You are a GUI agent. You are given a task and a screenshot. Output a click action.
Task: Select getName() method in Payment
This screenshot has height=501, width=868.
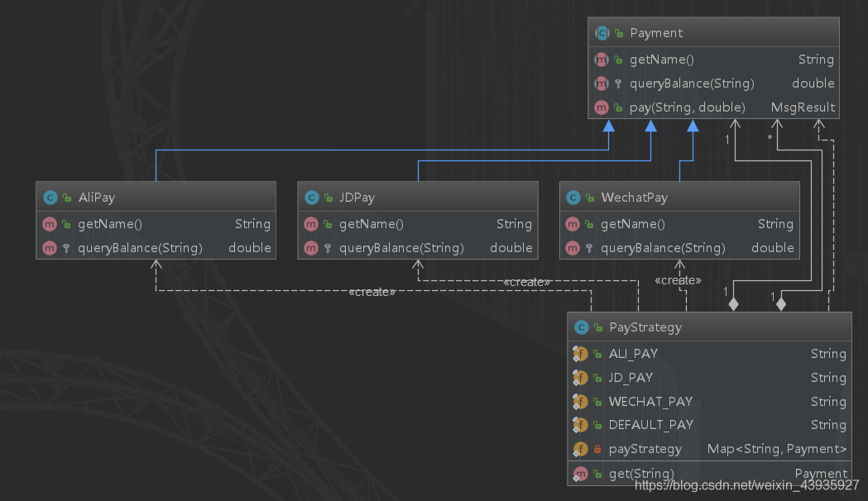[x=662, y=60]
